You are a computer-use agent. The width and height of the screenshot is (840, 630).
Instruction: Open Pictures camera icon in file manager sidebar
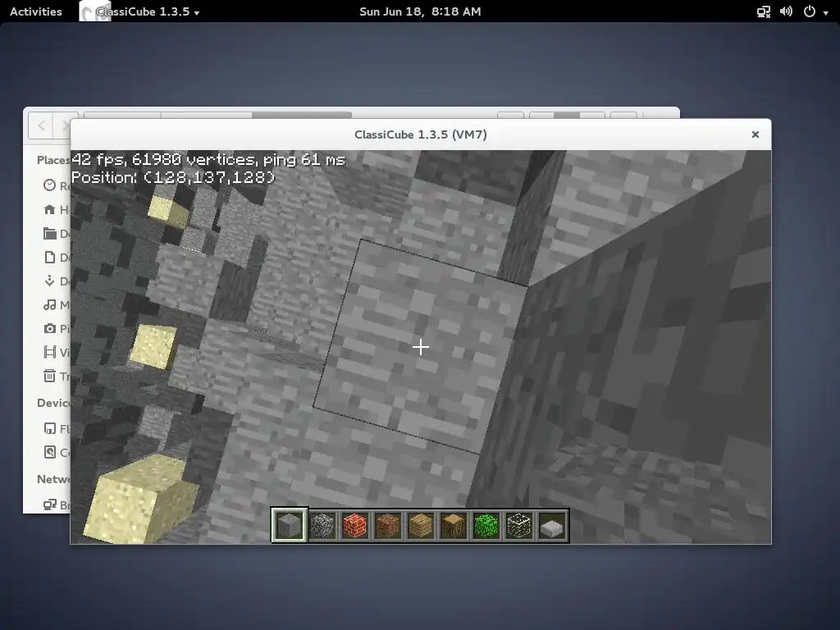click(50, 328)
